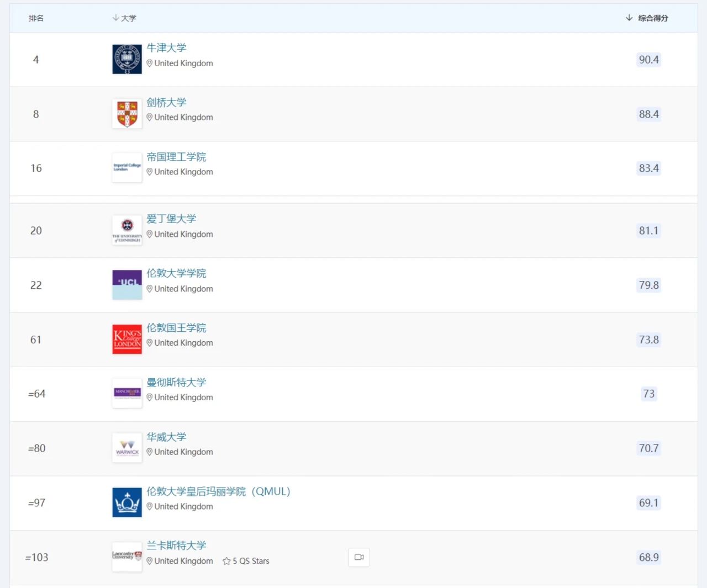Click rank number 22

point(36,285)
